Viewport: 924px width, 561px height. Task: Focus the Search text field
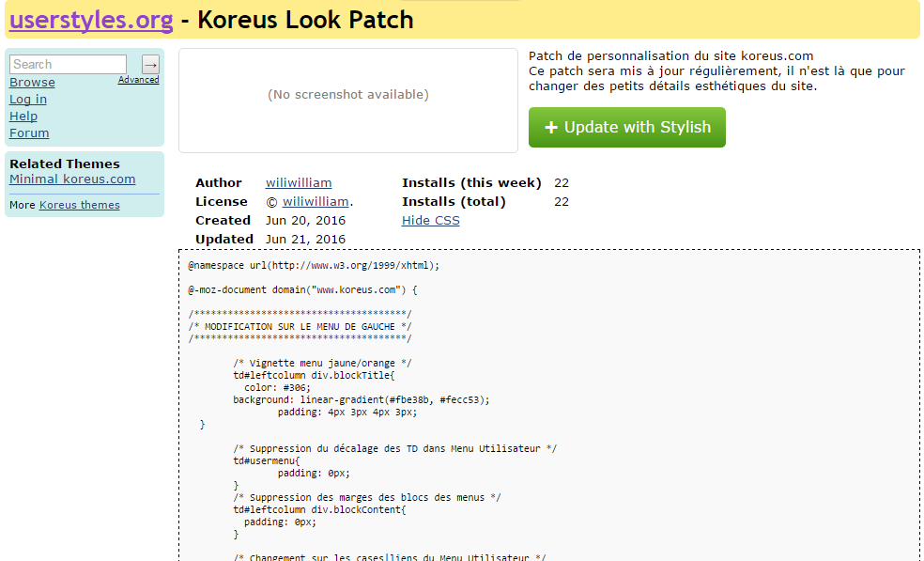[x=68, y=64]
